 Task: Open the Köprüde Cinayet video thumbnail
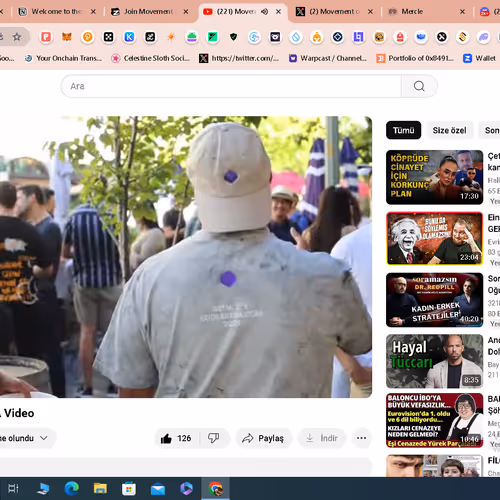point(434,177)
